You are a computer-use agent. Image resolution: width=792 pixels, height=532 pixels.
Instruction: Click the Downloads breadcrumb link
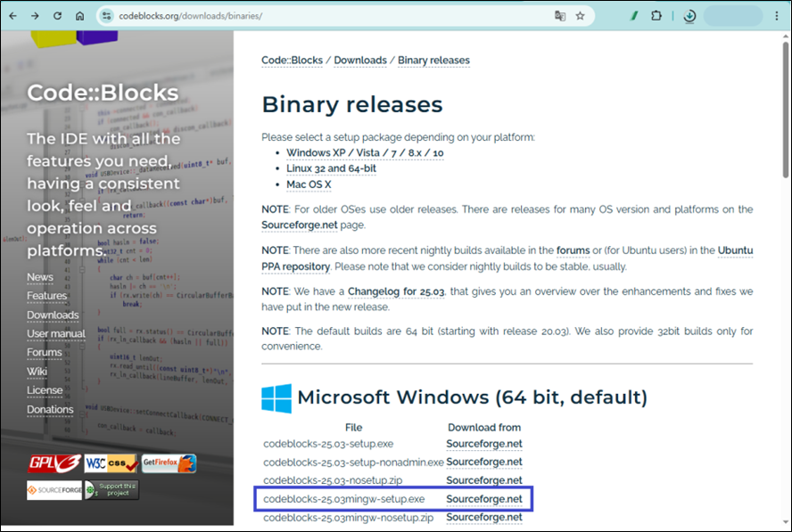[x=360, y=60]
